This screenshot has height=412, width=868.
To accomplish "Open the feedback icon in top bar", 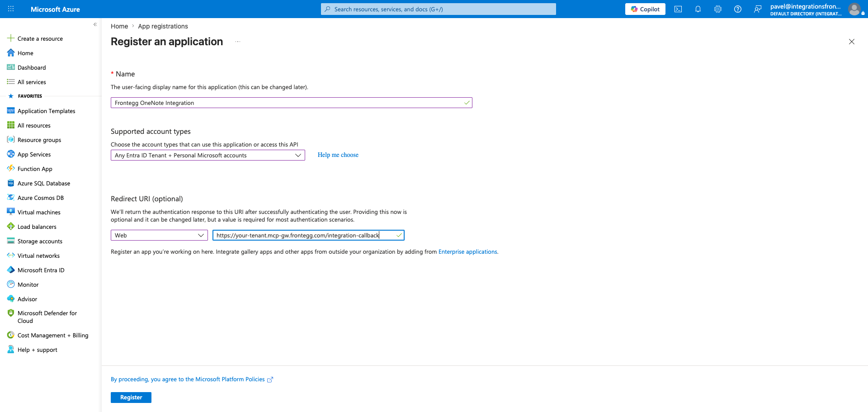I will (x=758, y=9).
